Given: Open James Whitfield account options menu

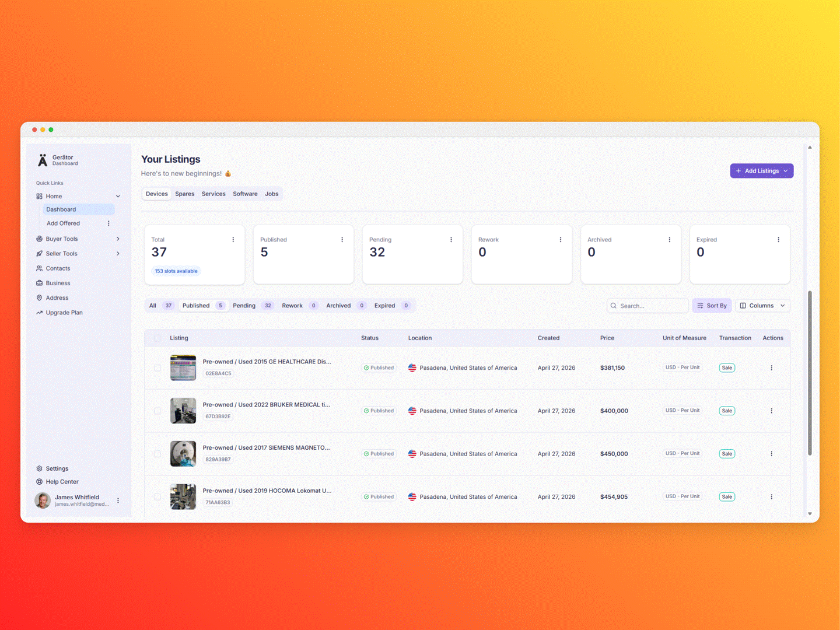Looking at the screenshot, I should [x=118, y=501].
